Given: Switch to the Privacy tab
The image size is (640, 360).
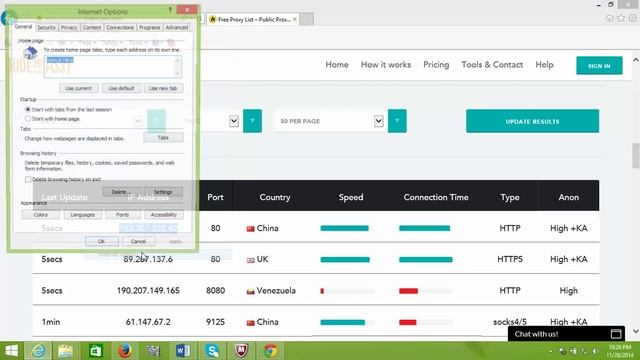Looking at the screenshot, I should 69,28.
